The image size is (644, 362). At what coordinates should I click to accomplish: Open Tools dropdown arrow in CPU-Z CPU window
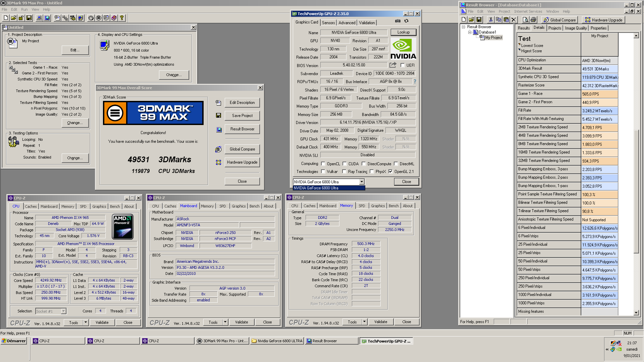click(x=86, y=322)
